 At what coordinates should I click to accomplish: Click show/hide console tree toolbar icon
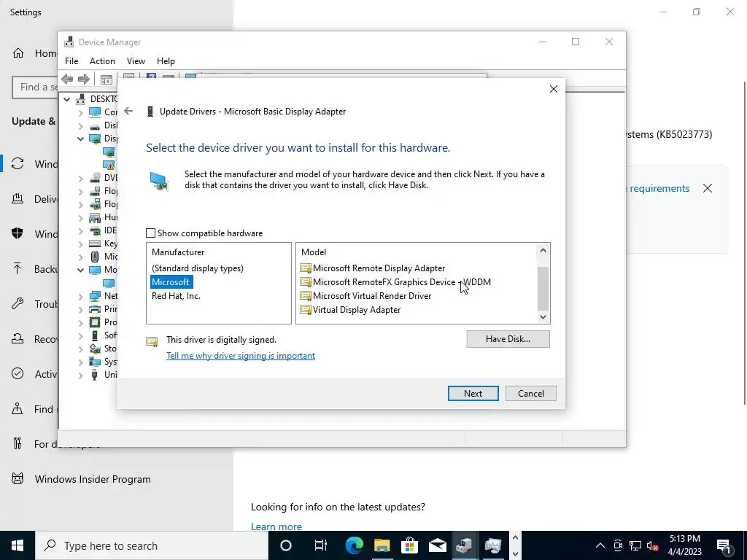[106, 79]
